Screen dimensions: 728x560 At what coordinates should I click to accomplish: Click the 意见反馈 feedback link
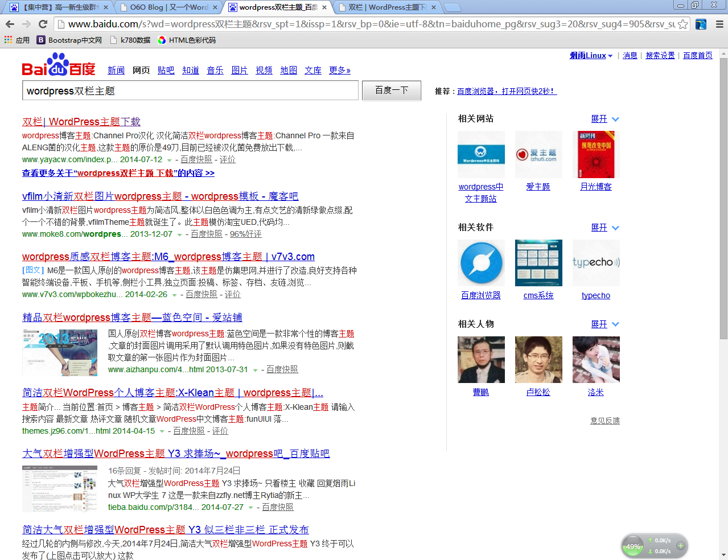(x=605, y=421)
